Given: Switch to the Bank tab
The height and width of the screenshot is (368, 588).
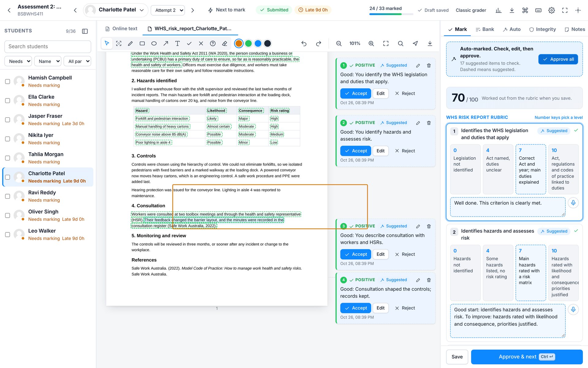Looking at the screenshot, I should [x=485, y=29].
